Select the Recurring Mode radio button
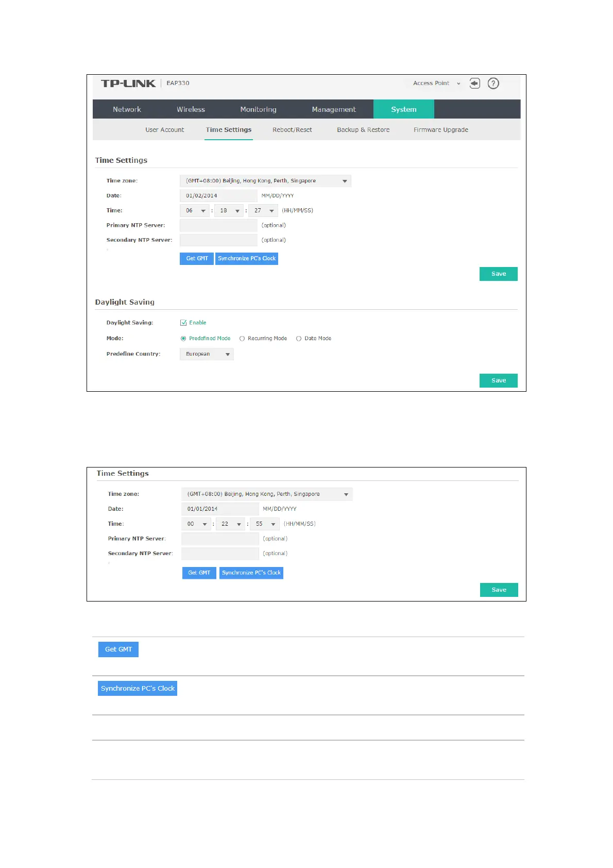613x868 pixels. click(x=242, y=339)
